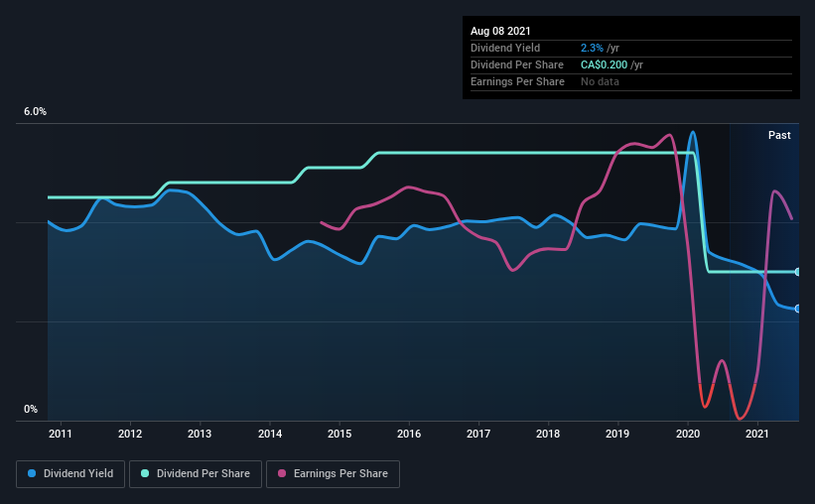Select the 2014 x-axis year label
Image resolution: width=815 pixels, height=504 pixels.
point(270,434)
